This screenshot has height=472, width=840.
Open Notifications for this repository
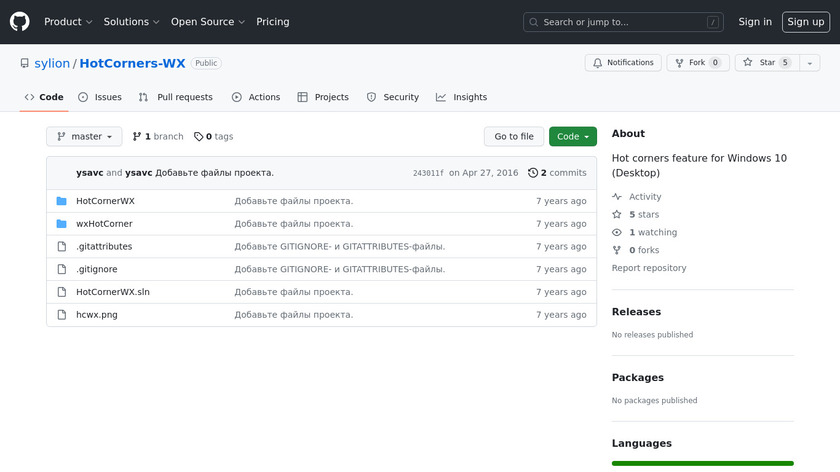(622, 63)
